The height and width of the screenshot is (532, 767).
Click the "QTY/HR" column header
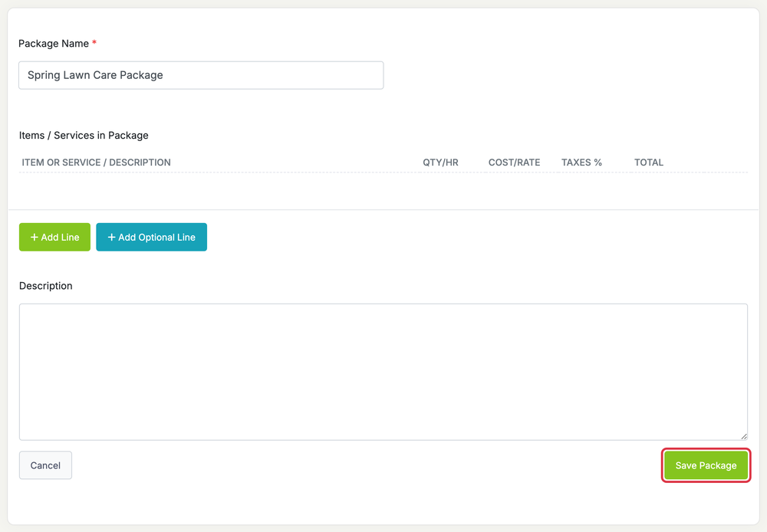[x=441, y=163]
